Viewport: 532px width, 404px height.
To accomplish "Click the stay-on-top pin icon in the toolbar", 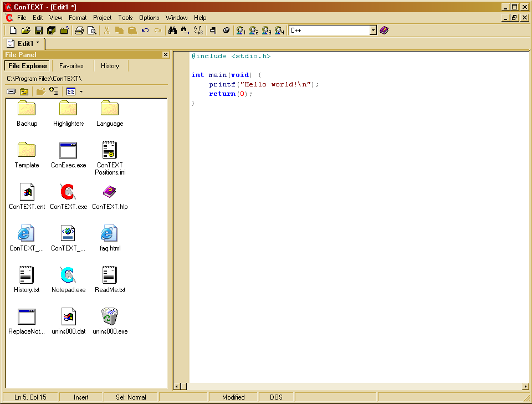I will click(226, 30).
